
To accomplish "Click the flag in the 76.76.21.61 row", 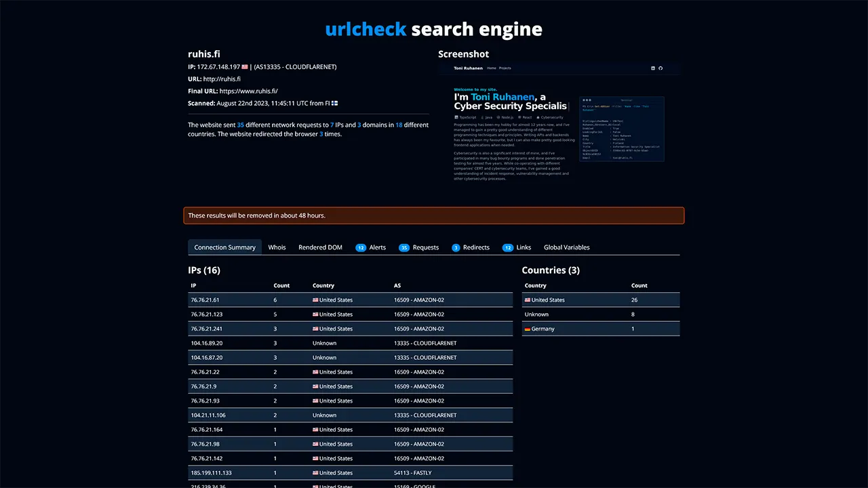I will pyautogui.click(x=315, y=300).
